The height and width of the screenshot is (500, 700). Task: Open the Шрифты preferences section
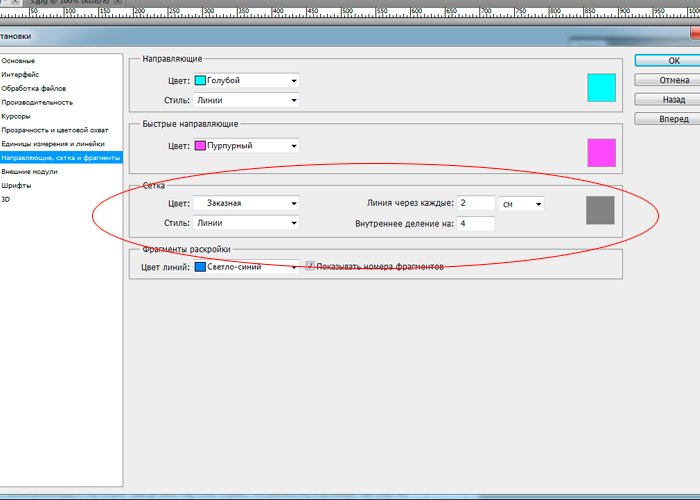tap(16, 186)
